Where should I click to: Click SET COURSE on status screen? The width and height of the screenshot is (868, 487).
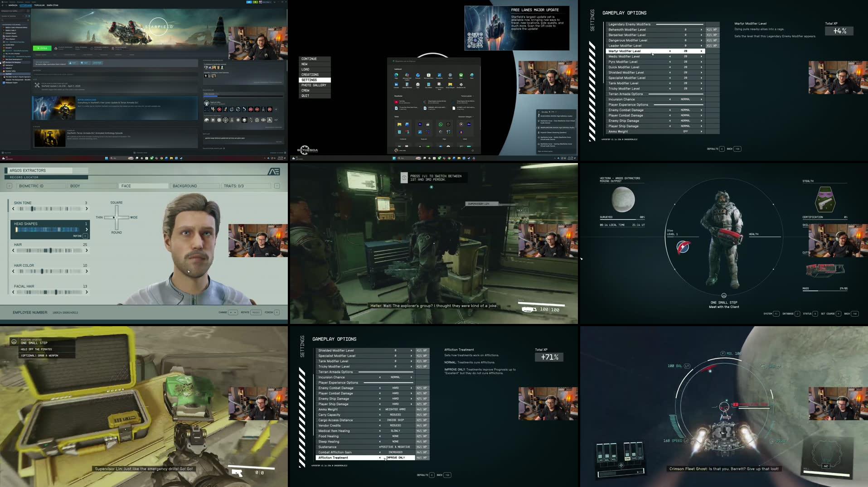[x=831, y=313]
